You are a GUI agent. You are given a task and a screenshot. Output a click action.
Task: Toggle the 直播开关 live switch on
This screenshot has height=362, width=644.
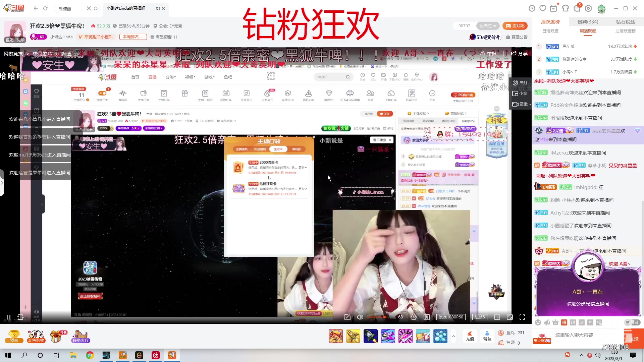[102, 93]
